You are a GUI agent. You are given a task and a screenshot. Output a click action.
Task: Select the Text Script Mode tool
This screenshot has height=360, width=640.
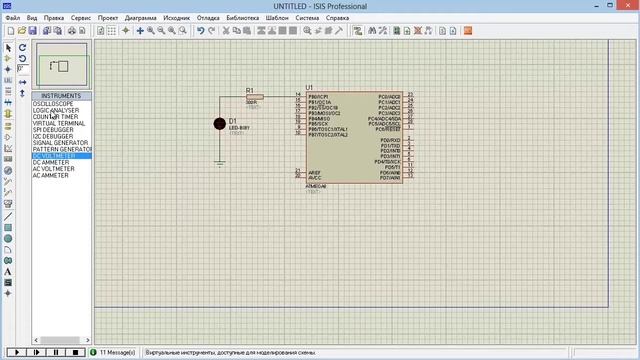tap(8, 91)
